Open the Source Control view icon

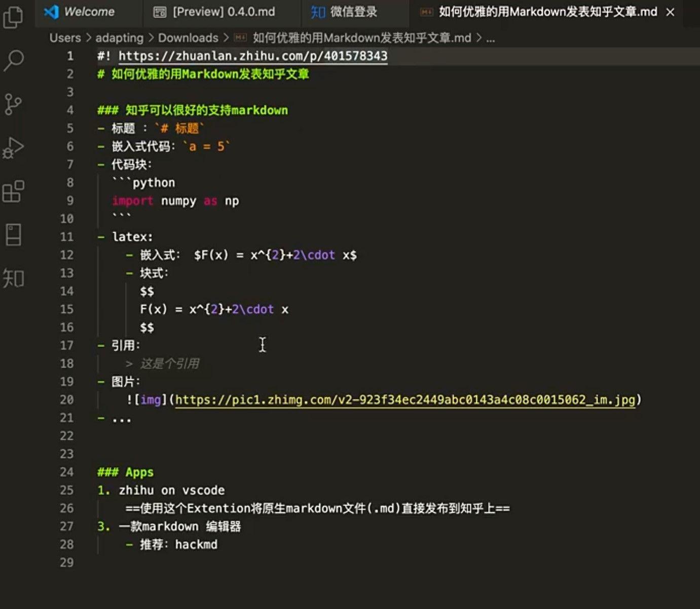(x=13, y=104)
